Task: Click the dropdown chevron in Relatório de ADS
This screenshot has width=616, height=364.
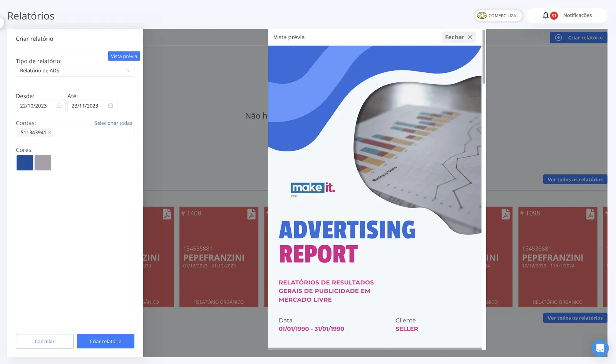Action: click(128, 71)
